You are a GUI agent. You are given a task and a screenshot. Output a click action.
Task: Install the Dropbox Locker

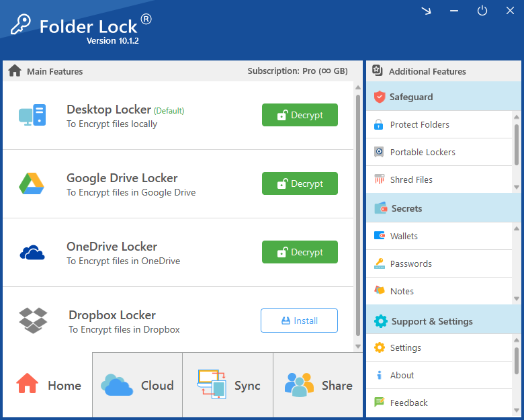(x=299, y=321)
